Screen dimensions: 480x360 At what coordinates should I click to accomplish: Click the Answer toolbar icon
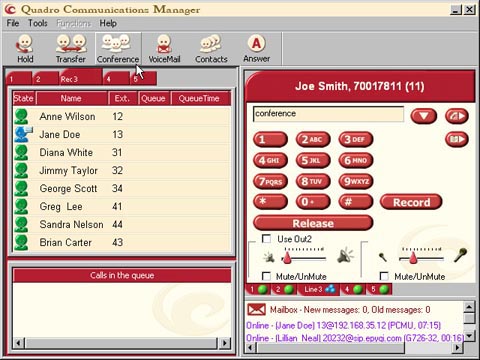256,49
